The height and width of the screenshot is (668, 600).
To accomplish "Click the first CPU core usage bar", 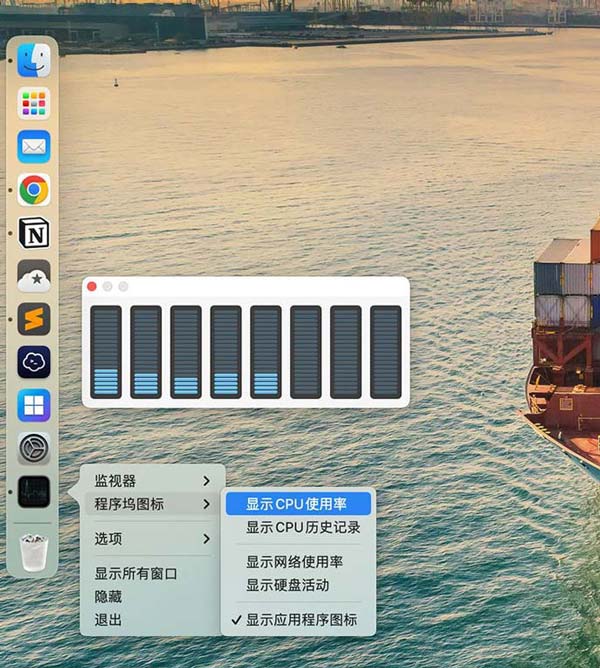I will coord(106,352).
